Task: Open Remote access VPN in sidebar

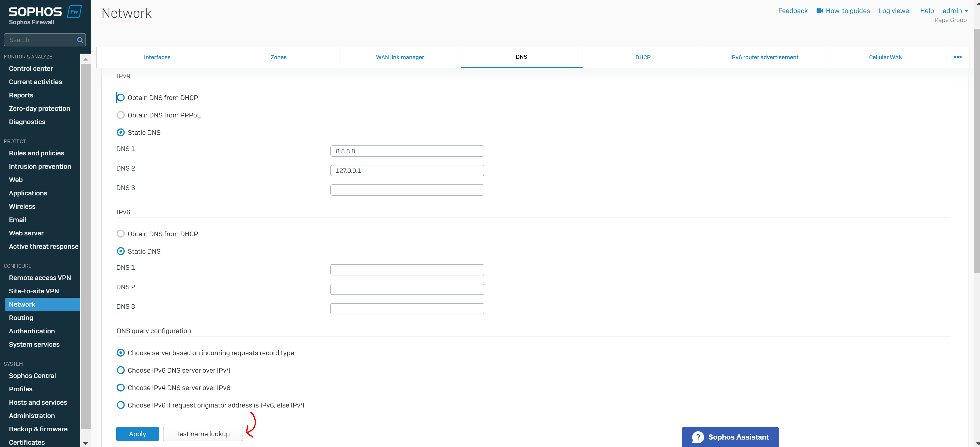Action: coord(40,278)
